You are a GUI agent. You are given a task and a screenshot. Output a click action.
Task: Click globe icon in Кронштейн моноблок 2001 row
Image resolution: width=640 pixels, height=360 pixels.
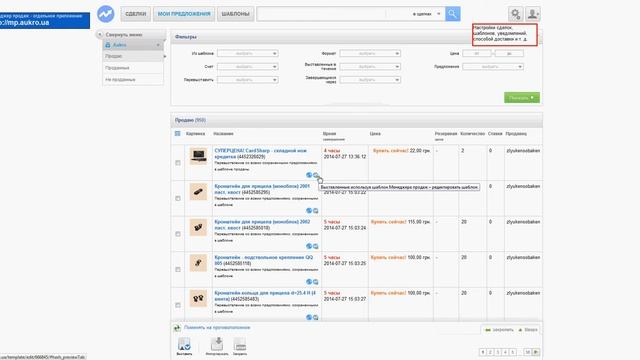(309, 211)
